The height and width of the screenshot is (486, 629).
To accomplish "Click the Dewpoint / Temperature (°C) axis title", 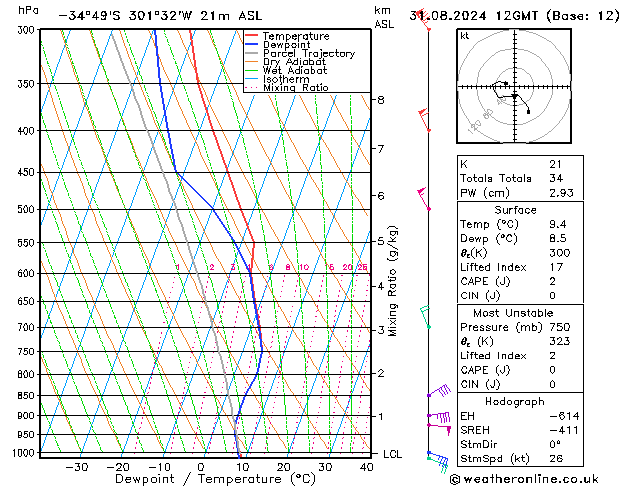I will [x=215, y=479].
